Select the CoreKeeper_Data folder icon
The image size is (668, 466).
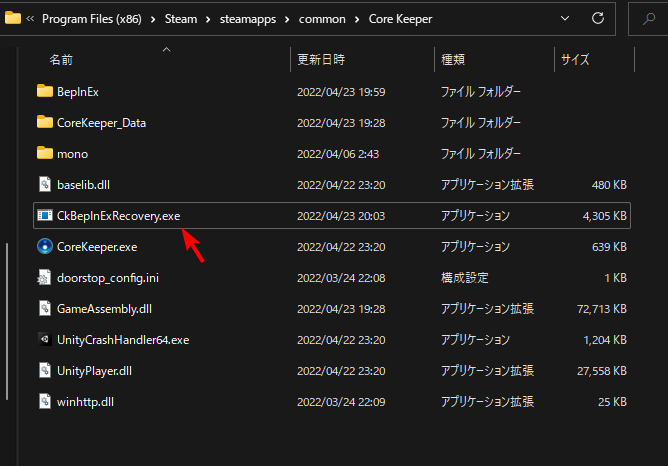45,122
